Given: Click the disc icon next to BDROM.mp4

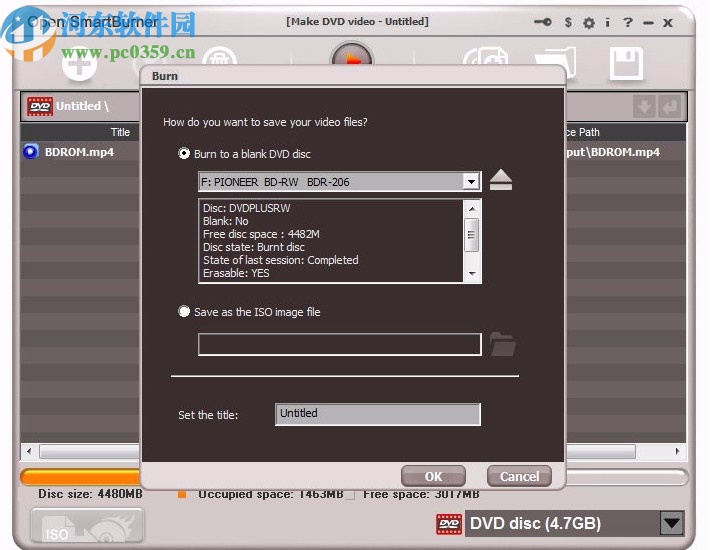Looking at the screenshot, I should pyautogui.click(x=31, y=152).
